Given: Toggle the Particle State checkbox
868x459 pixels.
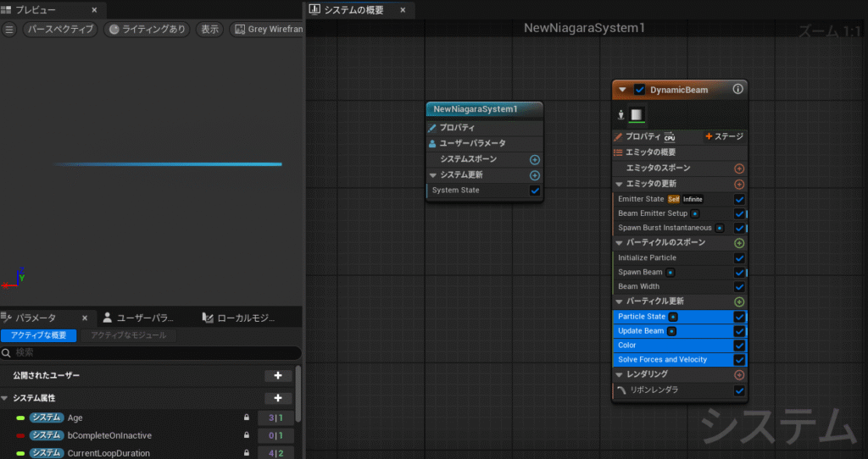Looking at the screenshot, I should pos(738,317).
